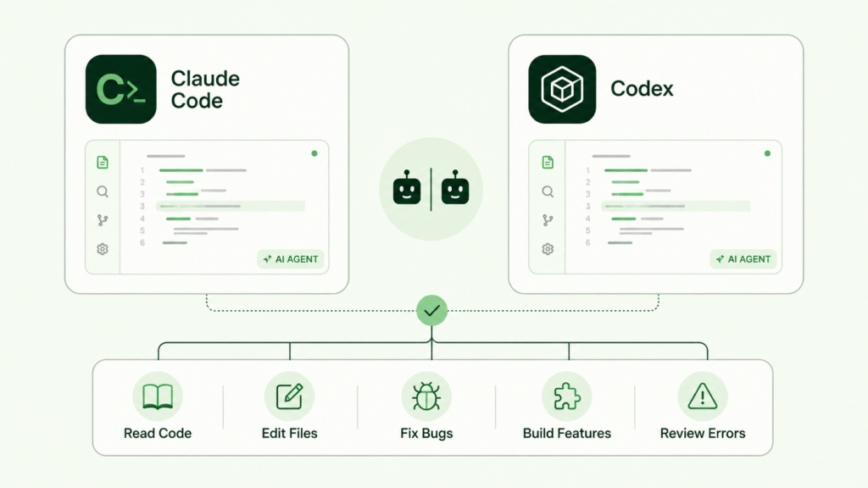The image size is (868, 488).
Task: Click line number 6 in the Codex editor
Action: (x=588, y=242)
